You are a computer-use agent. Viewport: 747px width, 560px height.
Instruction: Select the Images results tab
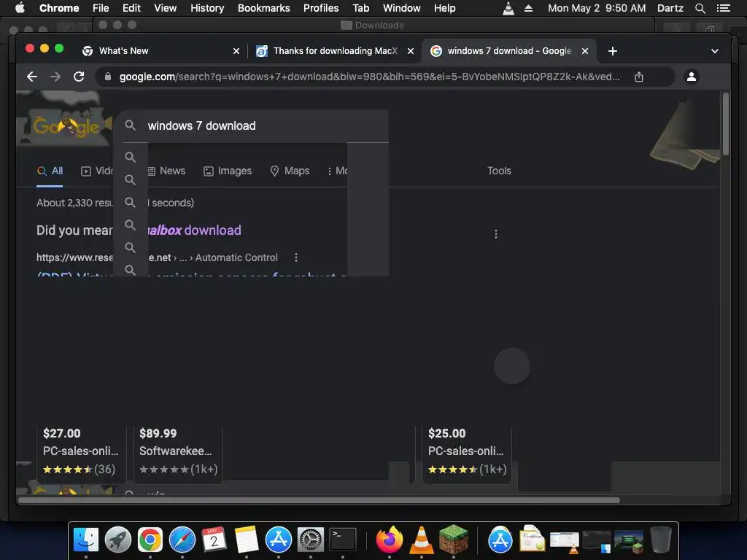click(228, 171)
